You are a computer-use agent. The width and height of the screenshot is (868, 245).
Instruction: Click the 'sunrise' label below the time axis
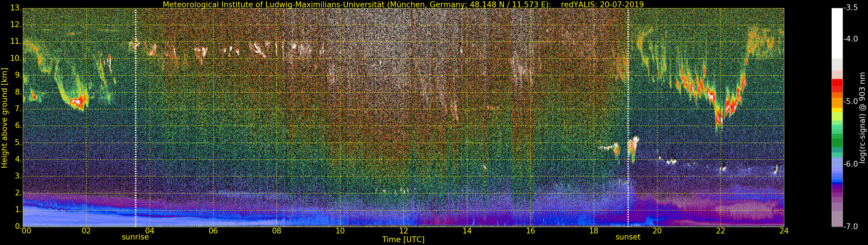click(x=135, y=237)
